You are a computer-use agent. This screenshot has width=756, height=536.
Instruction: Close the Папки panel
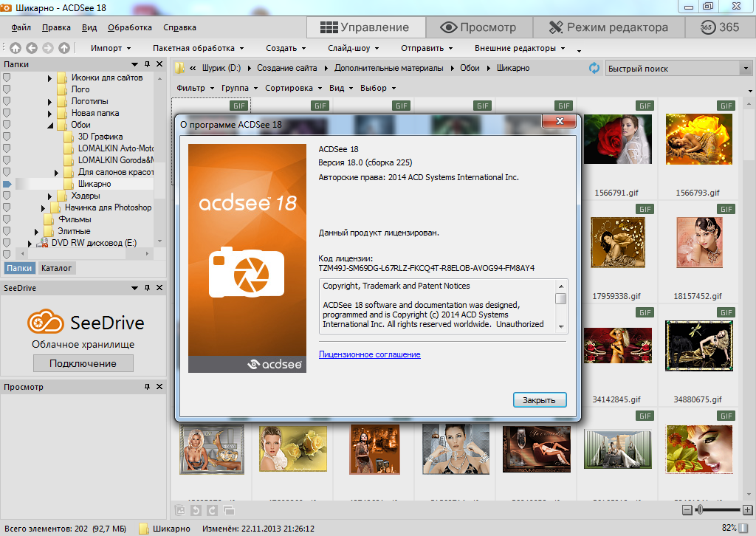click(159, 64)
